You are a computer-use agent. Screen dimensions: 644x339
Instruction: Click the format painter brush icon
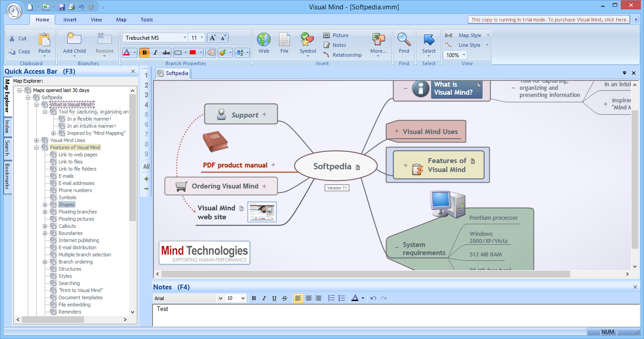223,53
